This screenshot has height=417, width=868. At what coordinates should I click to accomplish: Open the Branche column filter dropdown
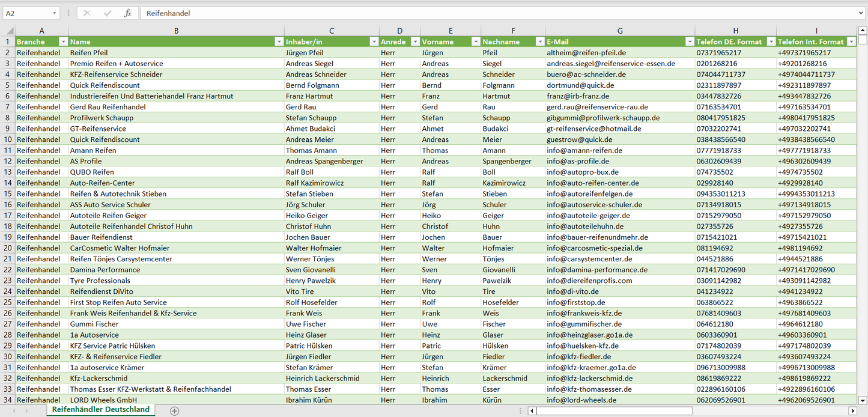(63, 42)
